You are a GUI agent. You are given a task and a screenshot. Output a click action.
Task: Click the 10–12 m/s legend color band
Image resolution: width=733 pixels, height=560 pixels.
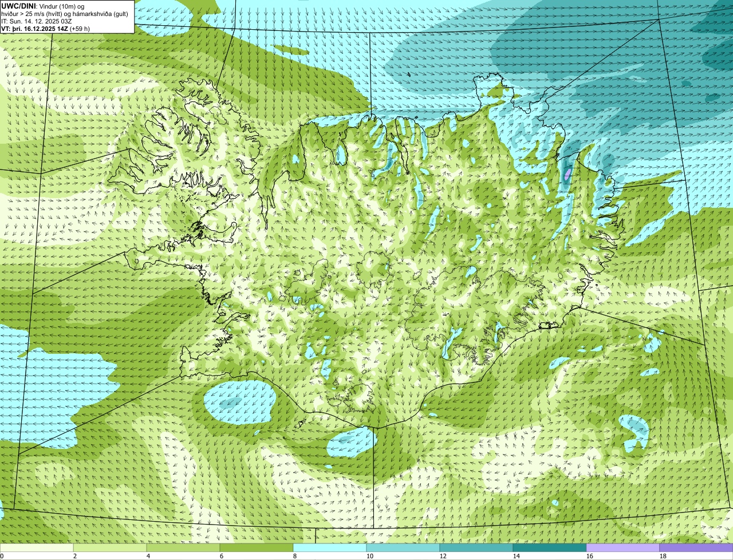pos(403,547)
